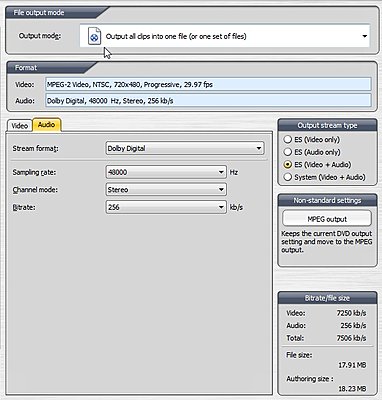Click the Non-standard settings header

tap(327, 200)
